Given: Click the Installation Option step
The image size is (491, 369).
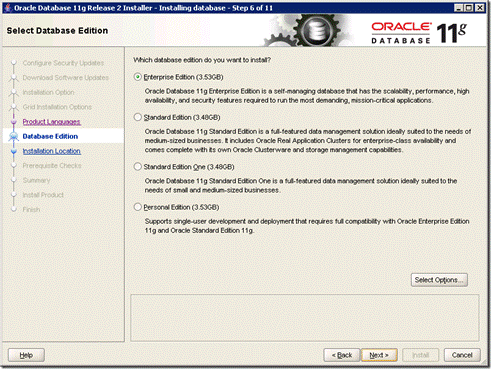Looking at the screenshot, I should (48, 92).
